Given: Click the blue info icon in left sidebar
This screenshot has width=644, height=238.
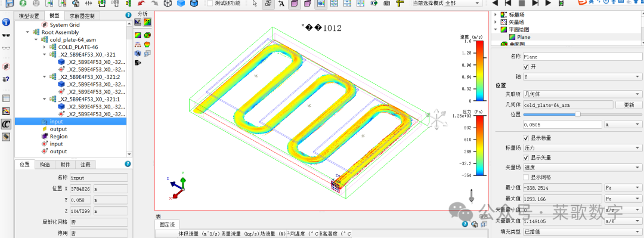Looking at the screenshot, I should pyautogui.click(x=6, y=22).
